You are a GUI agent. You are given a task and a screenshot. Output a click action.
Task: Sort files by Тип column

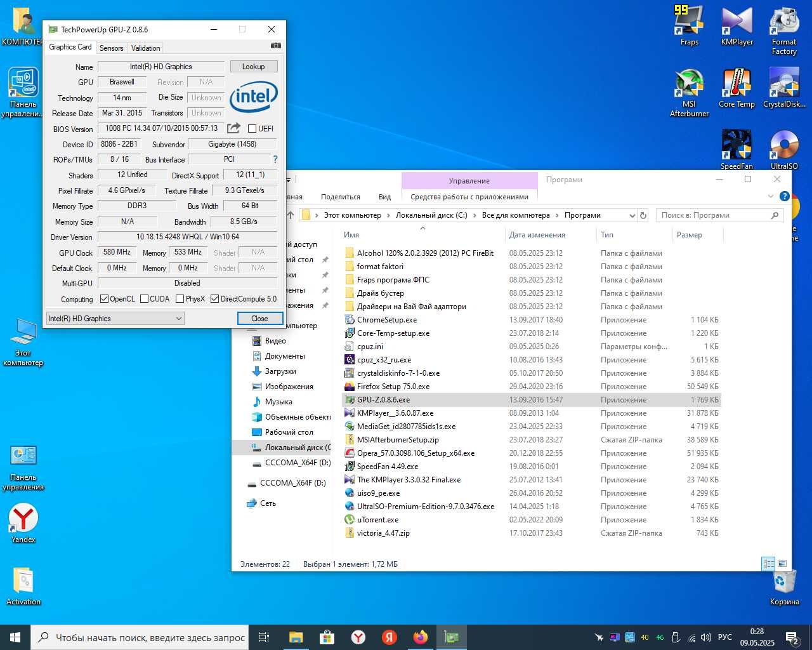634,235
